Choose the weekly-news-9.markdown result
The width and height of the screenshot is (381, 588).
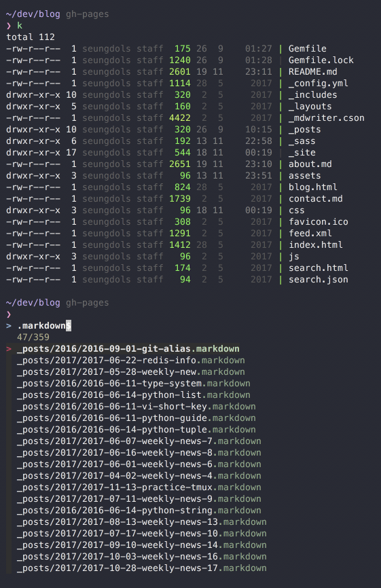[139, 499]
